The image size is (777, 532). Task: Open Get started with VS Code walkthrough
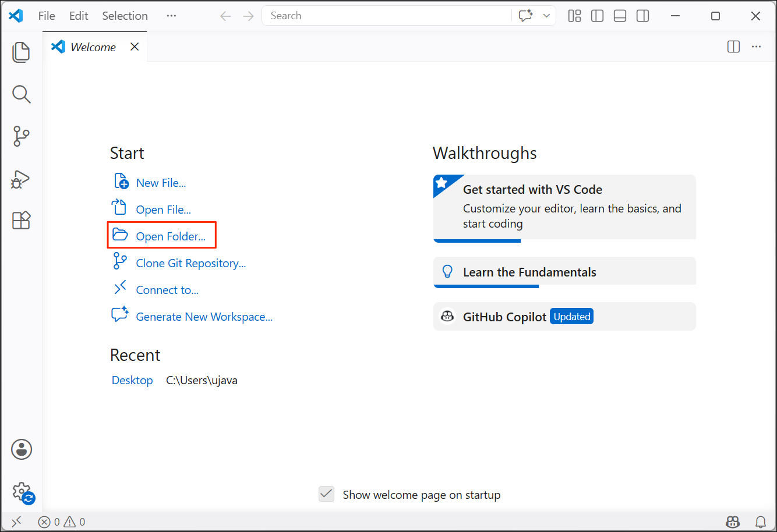tap(564, 208)
